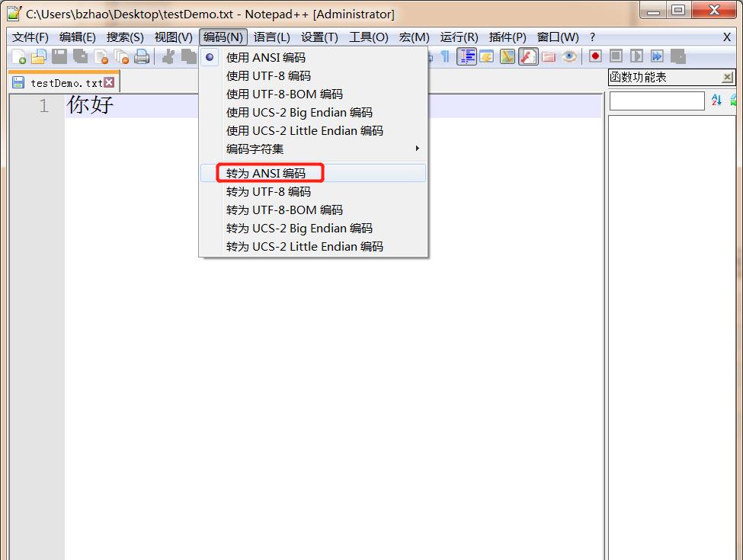Screen dimensions: 743x560
Task: Open the 搜索(S) menu
Action: (125, 37)
